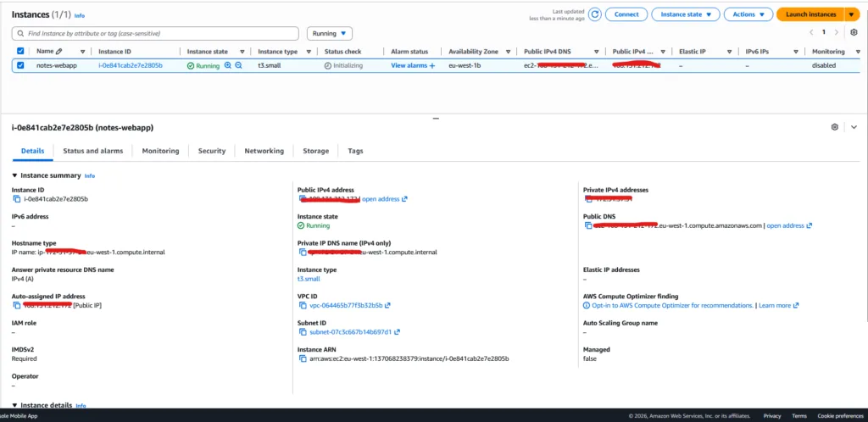Copy the Subnet ID value

303,332
